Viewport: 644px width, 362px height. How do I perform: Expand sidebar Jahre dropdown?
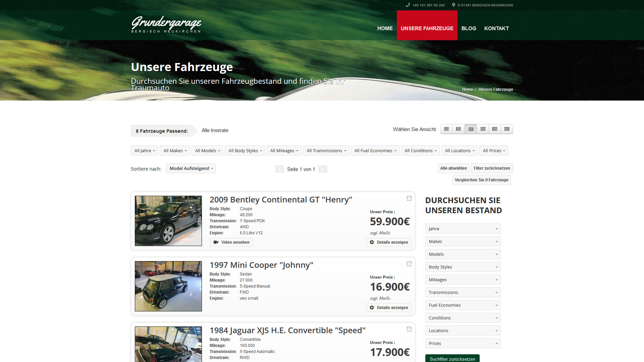click(463, 229)
